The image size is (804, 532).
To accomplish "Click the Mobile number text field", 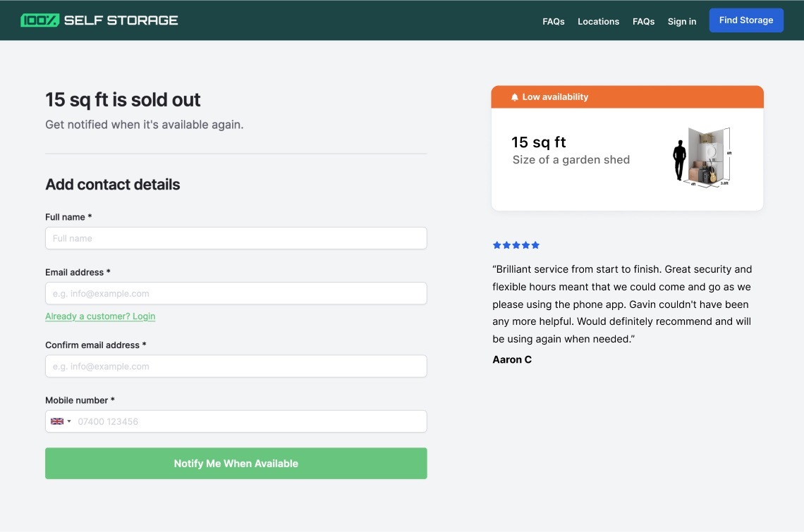I will click(250, 421).
